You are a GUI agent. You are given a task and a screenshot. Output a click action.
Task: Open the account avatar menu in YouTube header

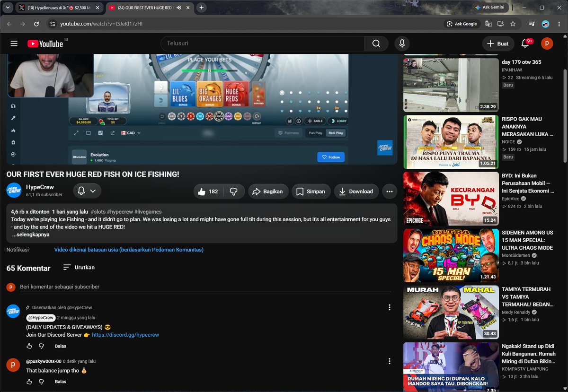tap(547, 44)
